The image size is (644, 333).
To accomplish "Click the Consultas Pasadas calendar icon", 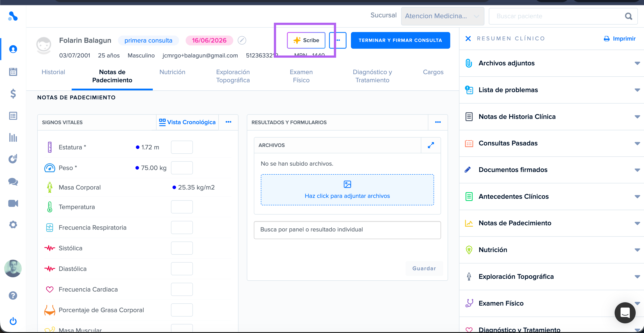I will [x=469, y=143].
